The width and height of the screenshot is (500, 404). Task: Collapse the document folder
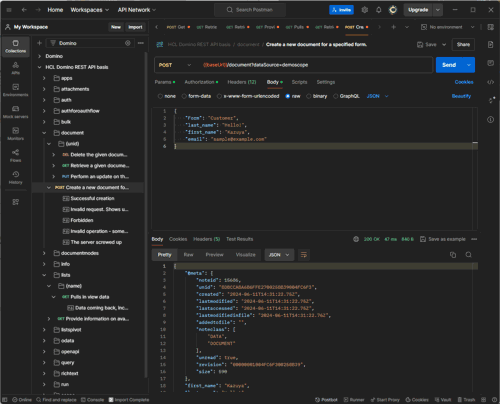[44, 133]
